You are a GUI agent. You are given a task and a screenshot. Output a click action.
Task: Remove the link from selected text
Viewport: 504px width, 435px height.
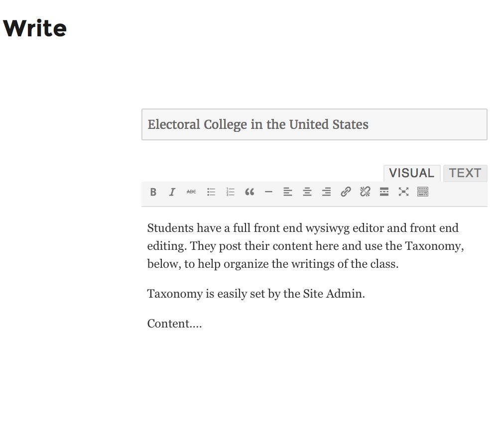click(x=365, y=192)
